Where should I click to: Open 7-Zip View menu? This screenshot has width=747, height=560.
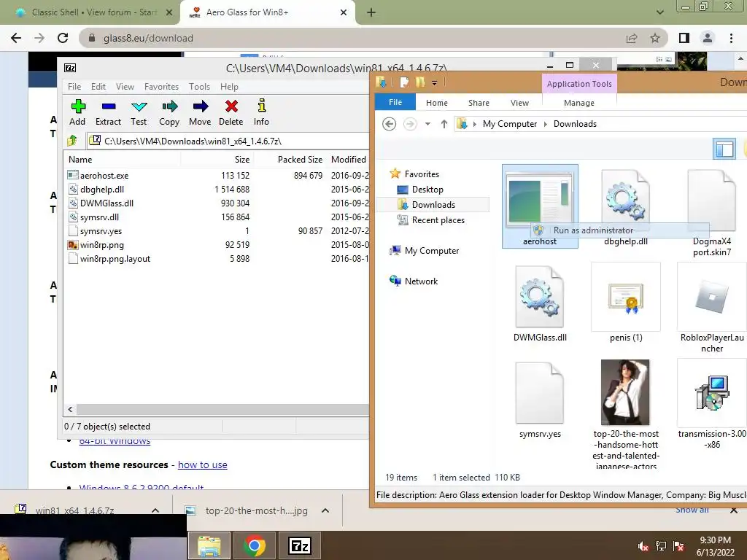coord(125,87)
